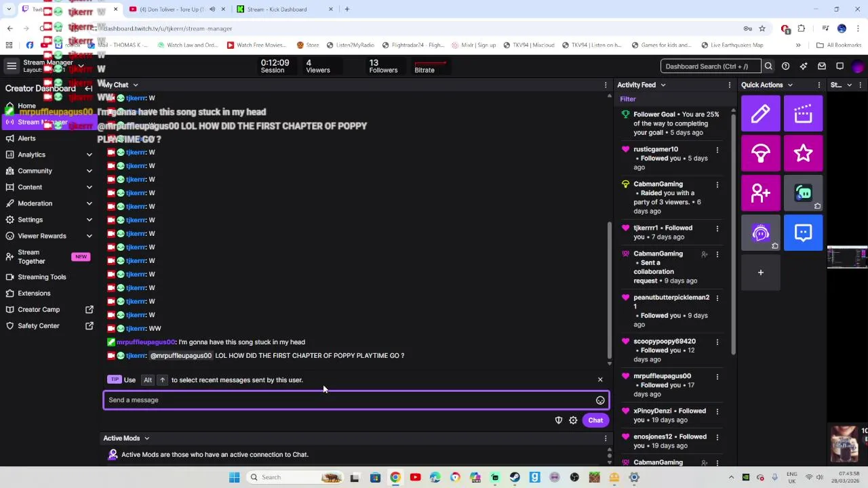Click the Clip That quick action tile
Image resolution: width=868 pixels, height=488 pixels.
pyautogui.click(x=803, y=113)
